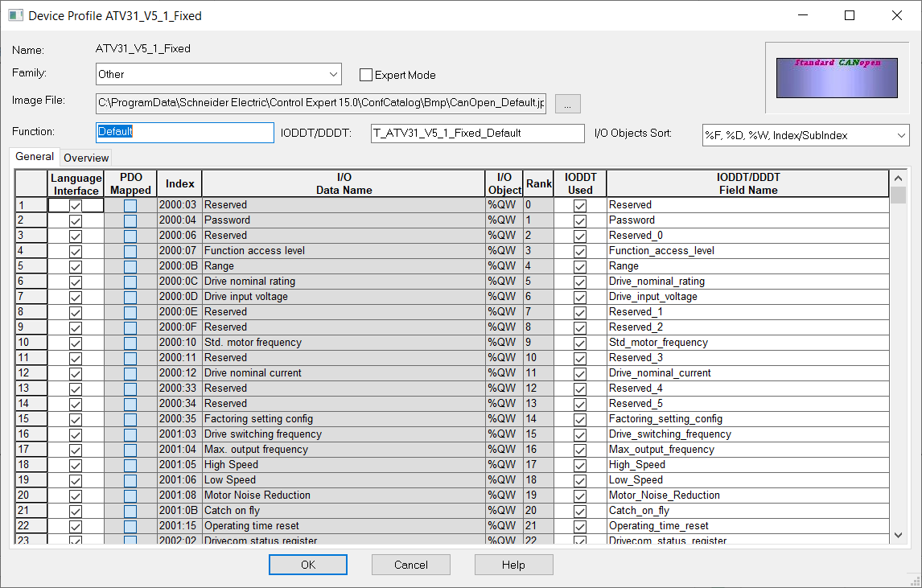Viewport: 922px width, 588px height.
Task: Open the Family dropdown set to Other
Action: coord(218,74)
